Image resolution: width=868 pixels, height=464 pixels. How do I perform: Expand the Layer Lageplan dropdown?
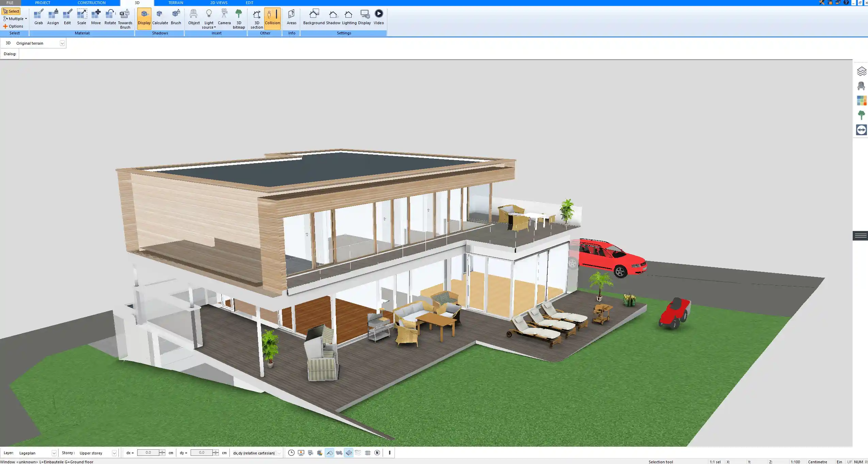tap(54, 453)
